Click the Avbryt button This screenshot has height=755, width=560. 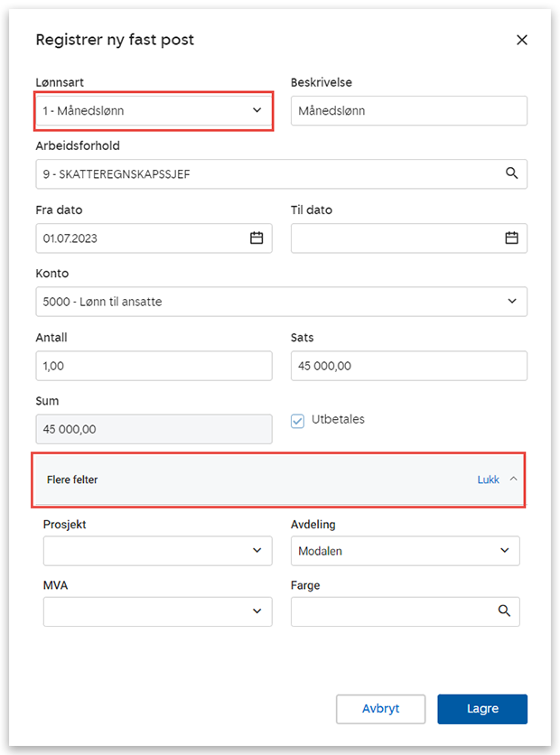tap(380, 709)
